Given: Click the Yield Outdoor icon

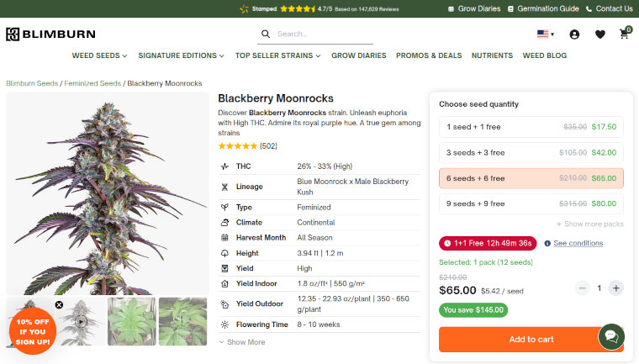Looking at the screenshot, I should coord(224,304).
